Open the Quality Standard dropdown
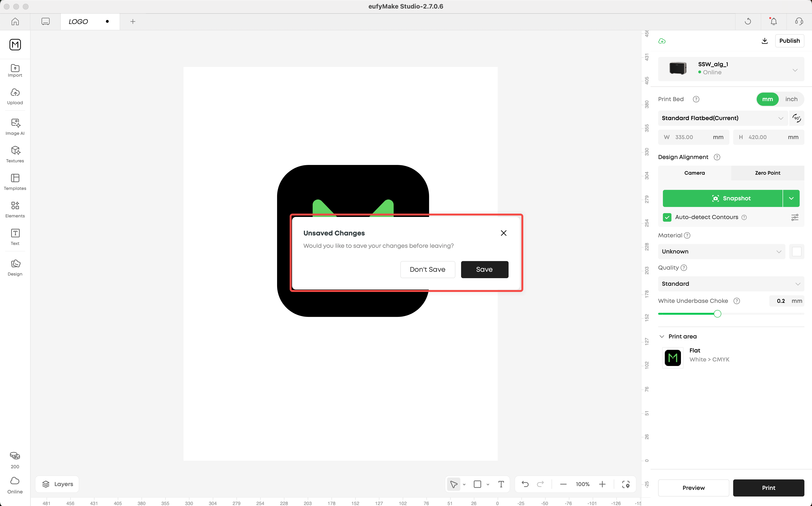Viewport: 812px width, 506px height. [731, 284]
